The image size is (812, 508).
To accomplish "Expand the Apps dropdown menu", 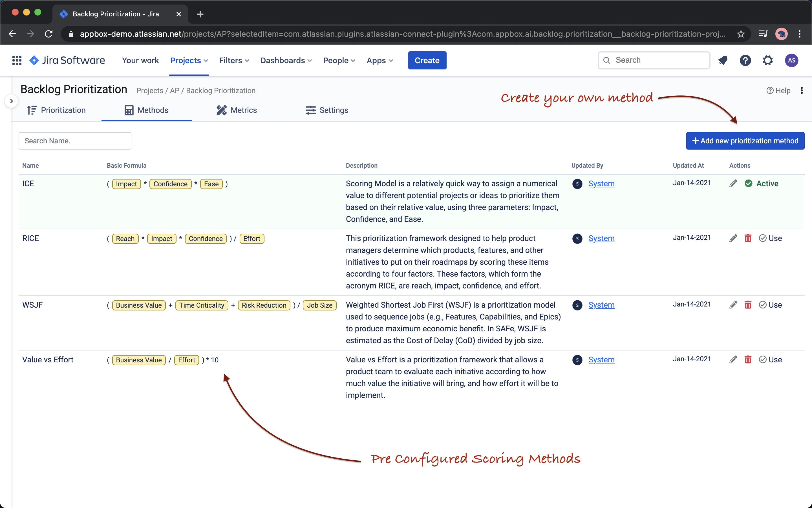I will point(379,60).
